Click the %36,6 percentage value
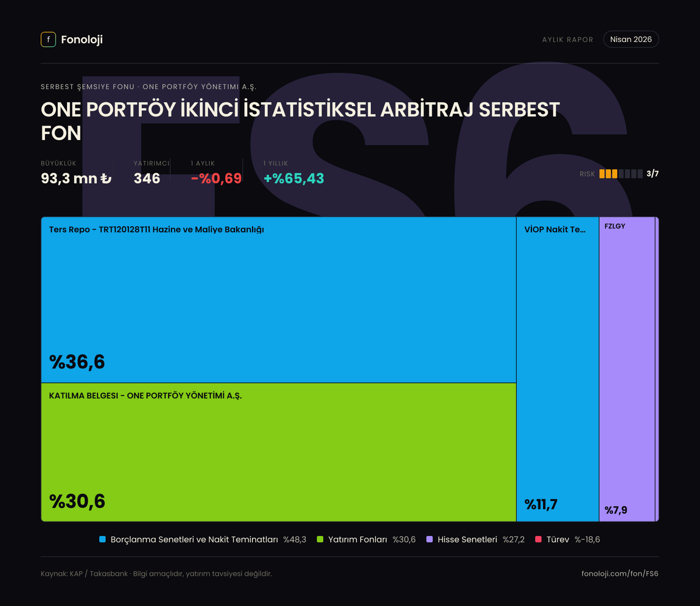Image resolution: width=700 pixels, height=606 pixels. [x=77, y=362]
